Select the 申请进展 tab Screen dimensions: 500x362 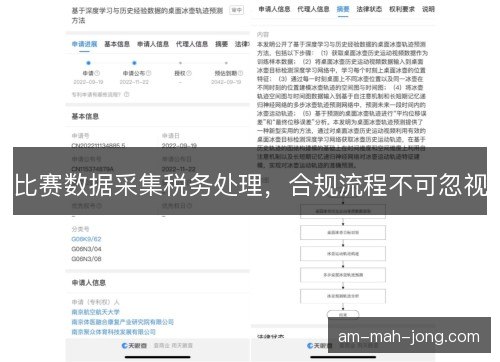tap(84, 44)
